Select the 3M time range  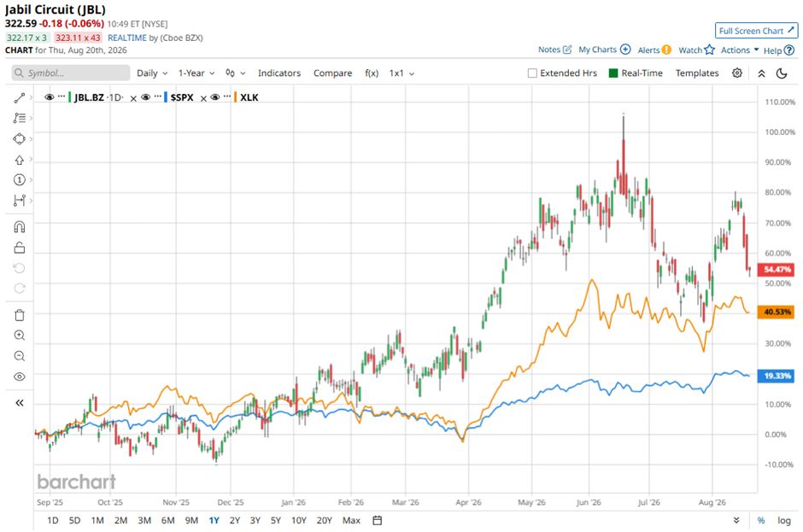144,520
